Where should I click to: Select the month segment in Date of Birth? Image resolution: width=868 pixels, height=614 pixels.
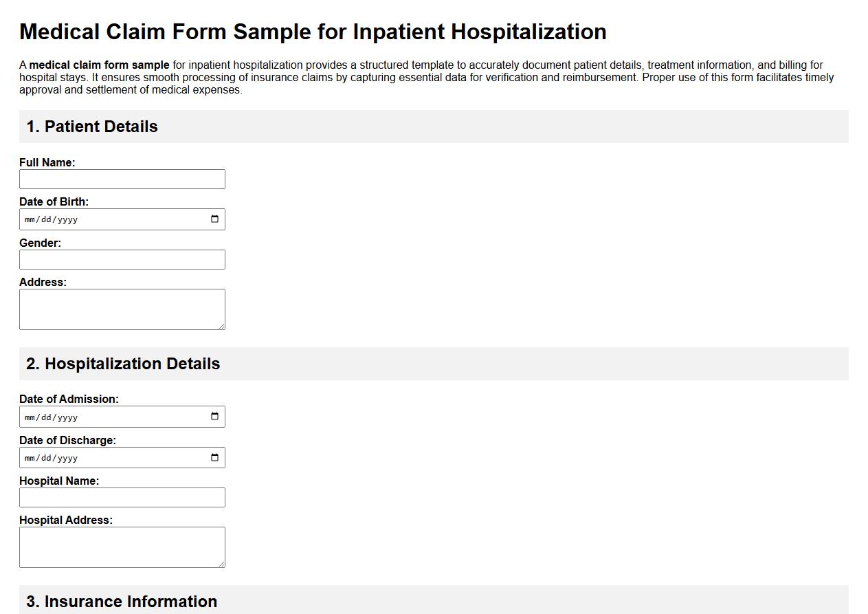29,219
